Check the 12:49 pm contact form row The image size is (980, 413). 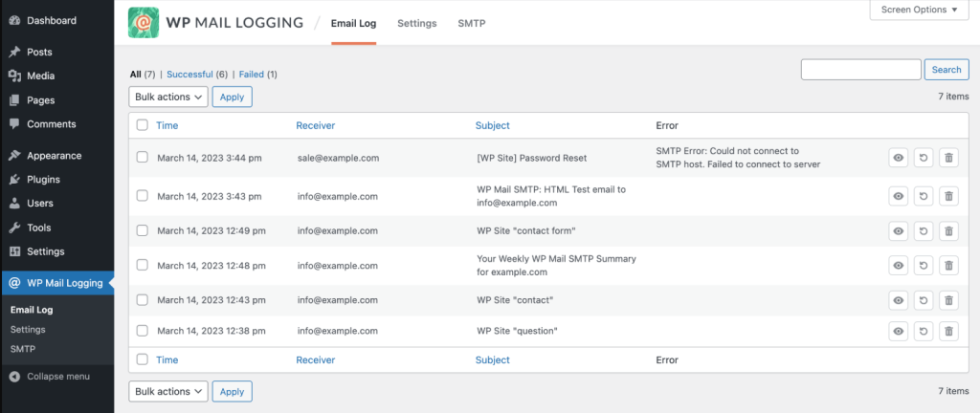pyautogui.click(x=143, y=230)
